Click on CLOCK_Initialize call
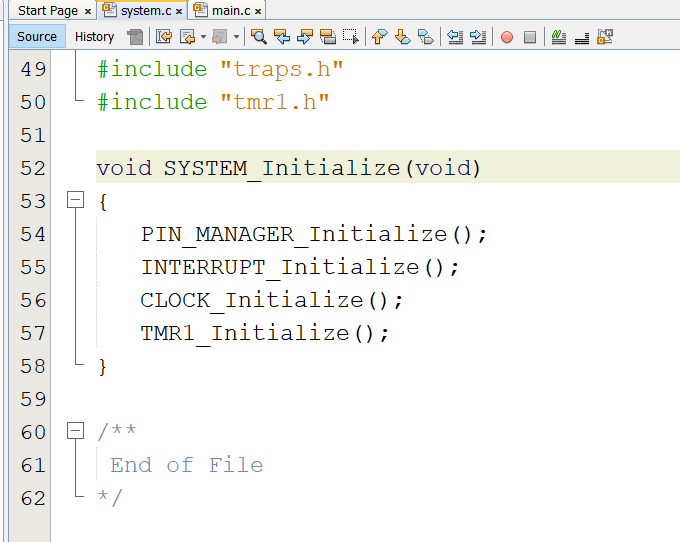Viewport: 680px width, 542px height. (x=252, y=300)
